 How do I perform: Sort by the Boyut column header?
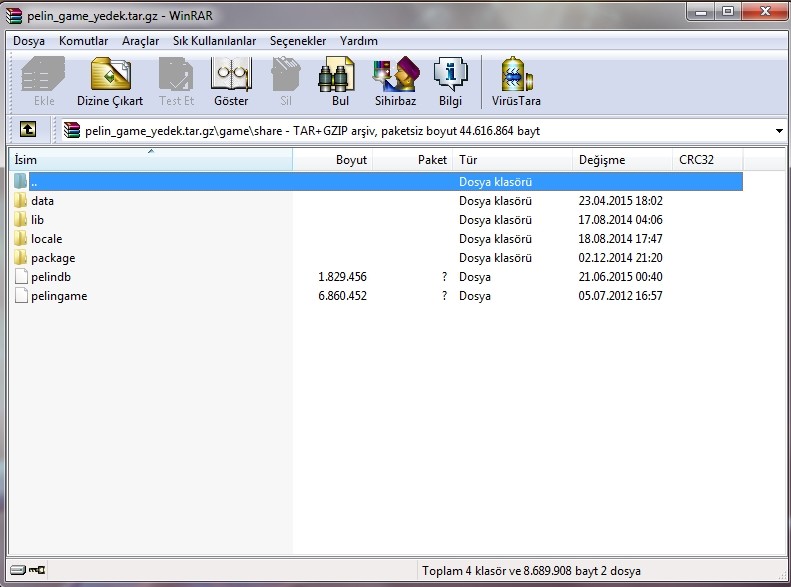332,160
